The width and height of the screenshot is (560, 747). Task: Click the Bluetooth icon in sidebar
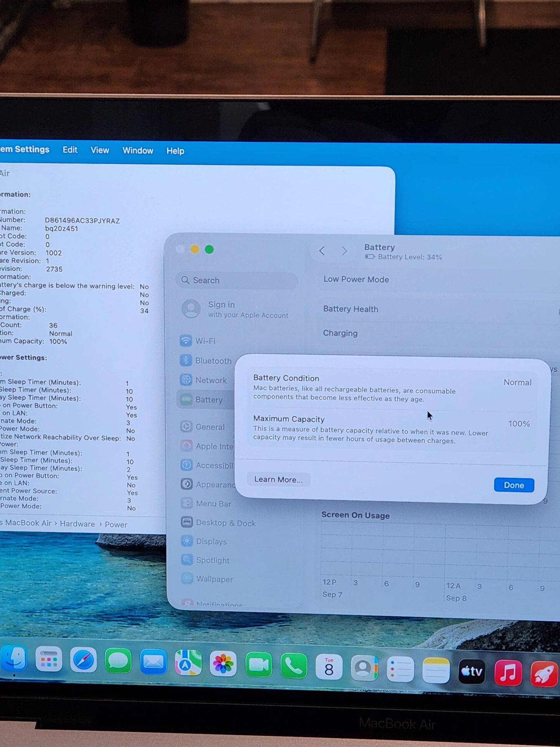tap(186, 361)
